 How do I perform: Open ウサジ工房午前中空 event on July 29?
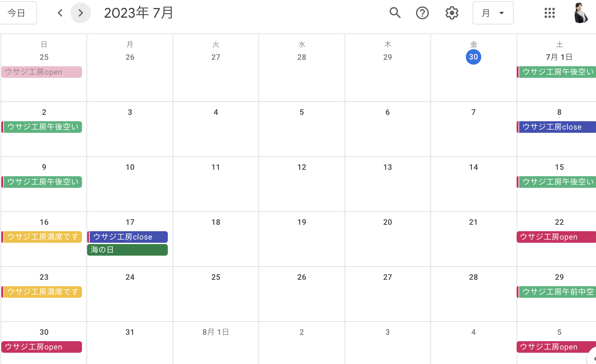[x=556, y=292]
